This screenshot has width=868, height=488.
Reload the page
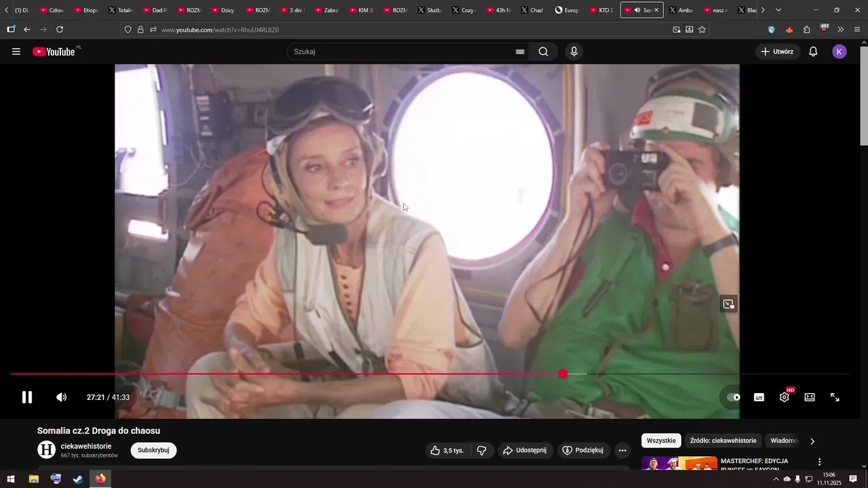pos(60,29)
